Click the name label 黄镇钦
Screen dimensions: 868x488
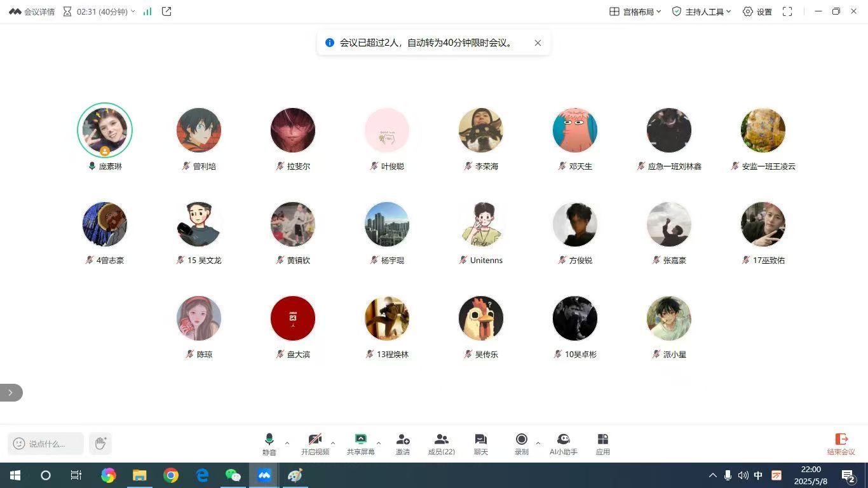point(299,261)
